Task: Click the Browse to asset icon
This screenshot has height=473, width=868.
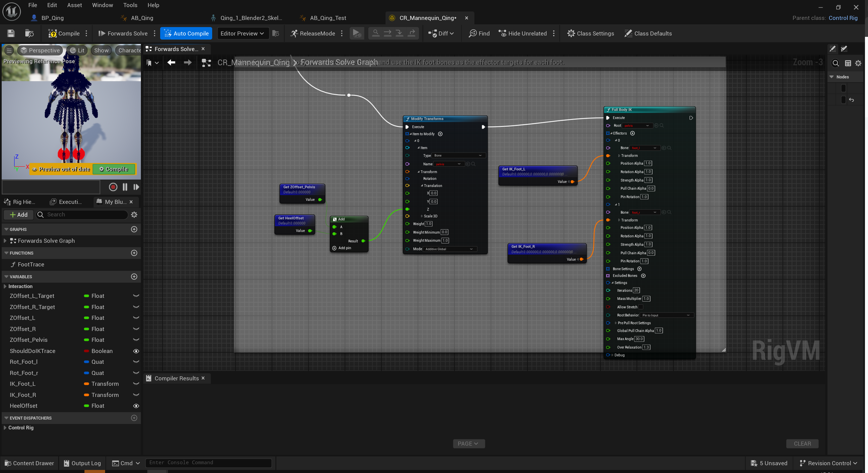Action: [x=29, y=33]
